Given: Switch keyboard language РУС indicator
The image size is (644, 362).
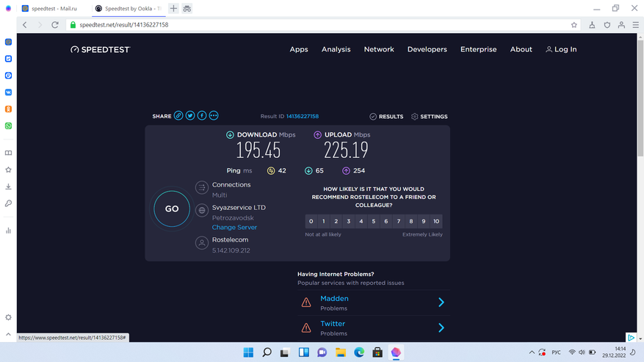Looking at the screenshot, I should (556, 352).
